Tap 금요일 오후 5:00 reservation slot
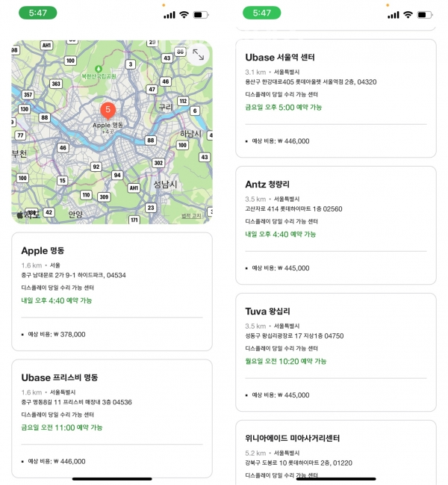This screenshot has width=448, height=485. (283, 108)
